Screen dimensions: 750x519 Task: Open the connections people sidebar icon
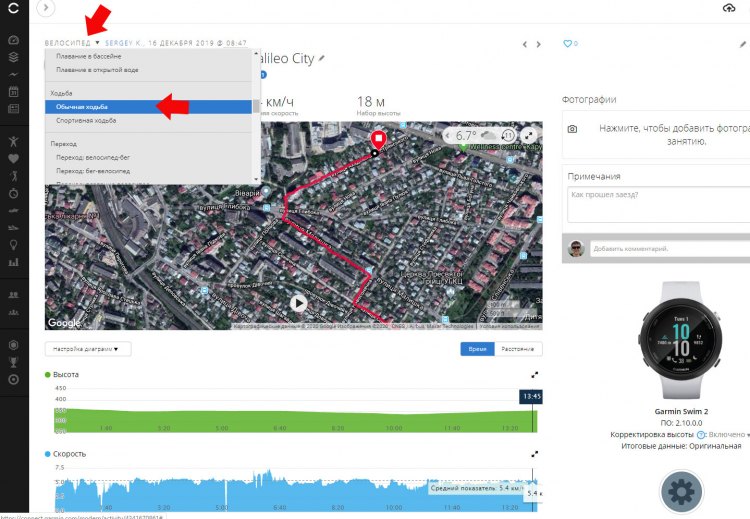(x=14, y=295)
